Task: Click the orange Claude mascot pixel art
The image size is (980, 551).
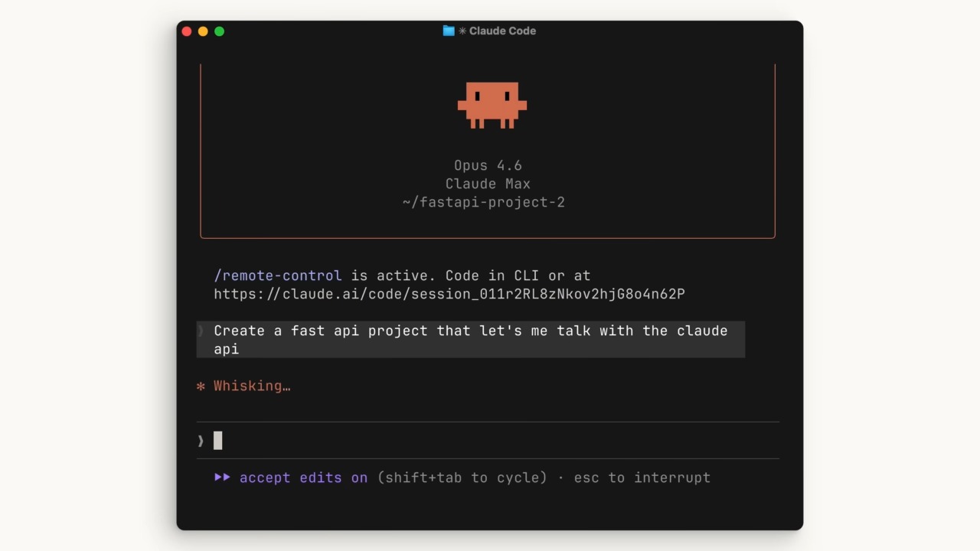Action: click(492, 105)
